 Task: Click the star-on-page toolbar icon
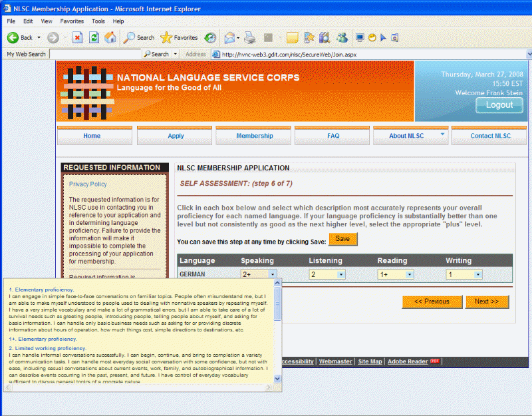(x=309, y=38)
